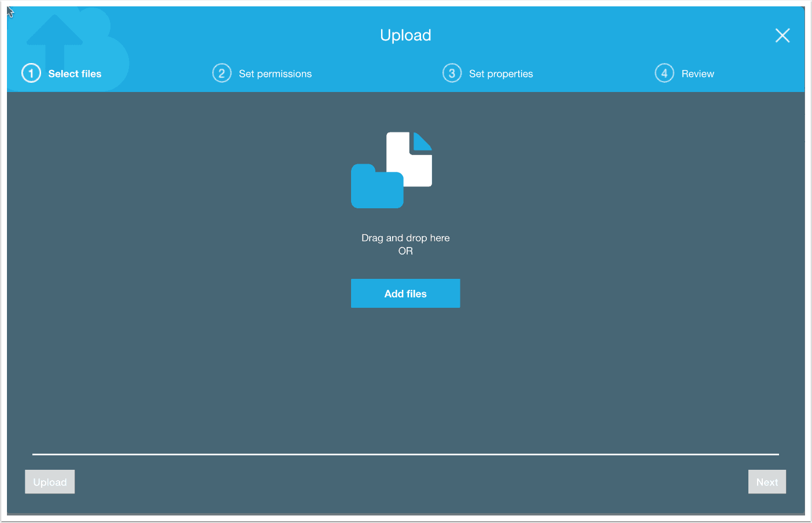Click the 'Upload' dialog title
The width and height of the screenshot is (812, 523).
pyautogui.click(x=405, y=35)
